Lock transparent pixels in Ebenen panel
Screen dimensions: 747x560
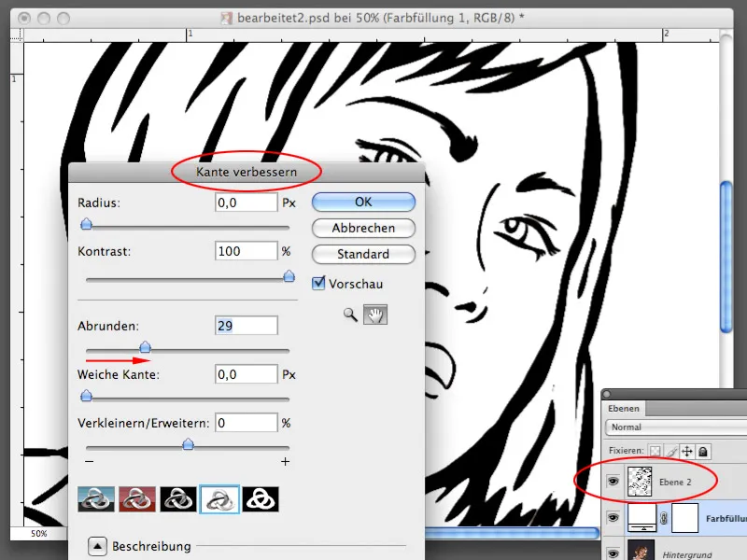click(655, 451)
